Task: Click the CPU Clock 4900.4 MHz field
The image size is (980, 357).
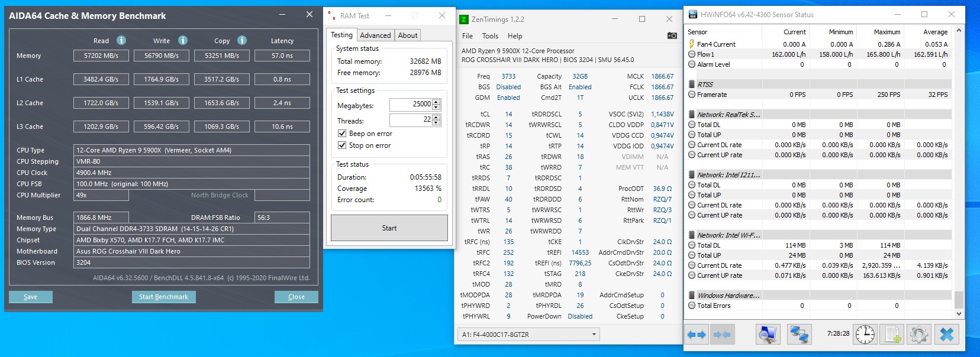Action: pos(192,173)
